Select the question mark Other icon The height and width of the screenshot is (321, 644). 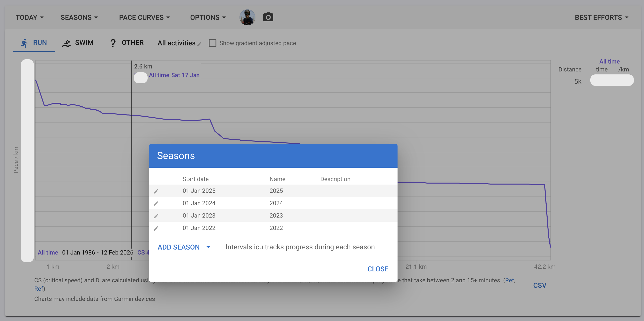[113, 43]
